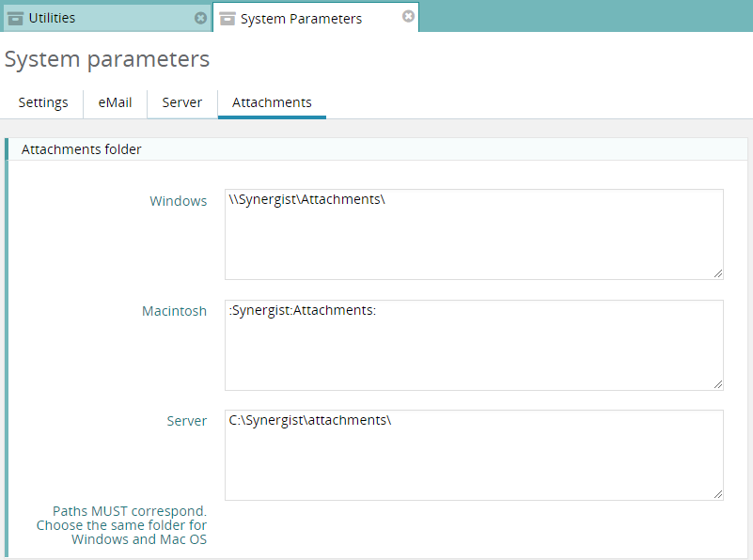
Task: Click the 'Paths MUST correspond' note
Action: pos(122,525)
